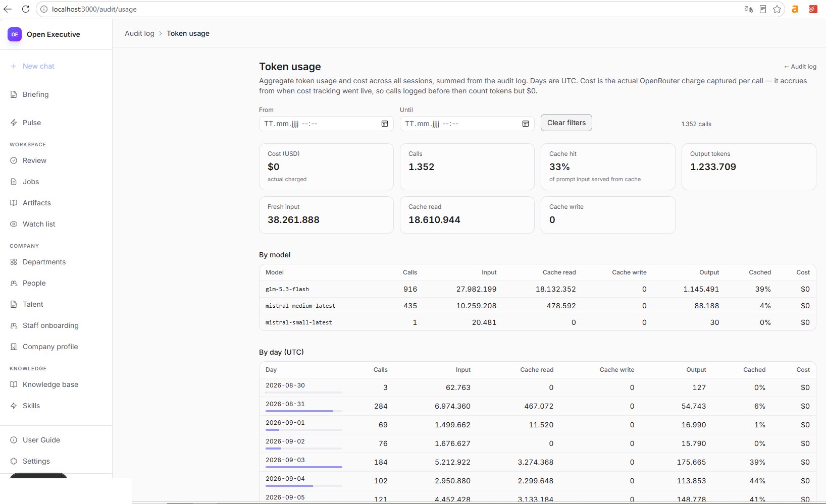
Task: Go to Departments page
Action: tap(44, 262)
